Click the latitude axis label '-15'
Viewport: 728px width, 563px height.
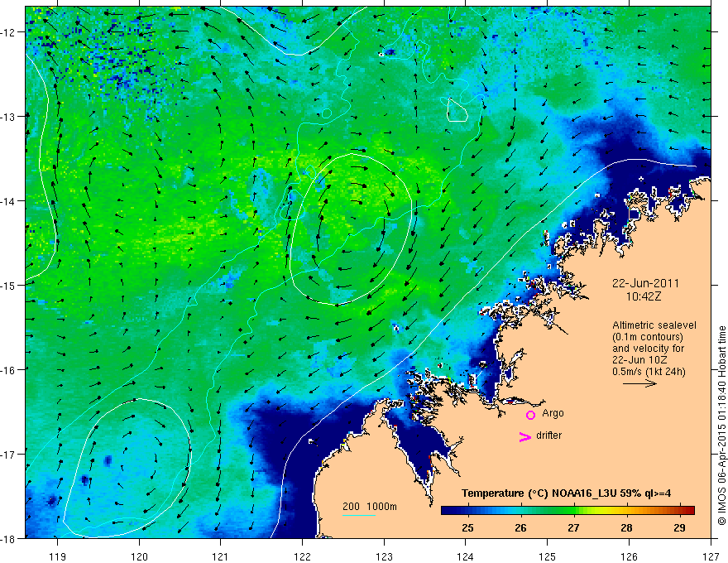tap(8, 286)
